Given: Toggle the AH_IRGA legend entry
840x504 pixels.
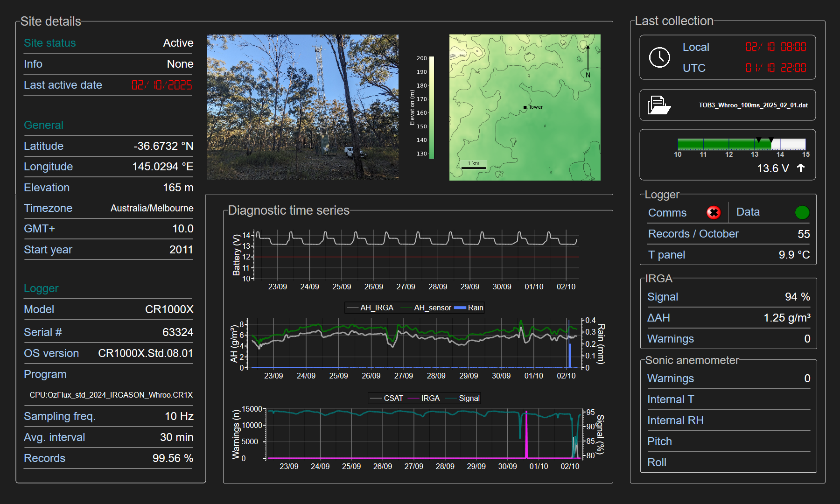Looking at the screenshot, I should pos(376,308).
